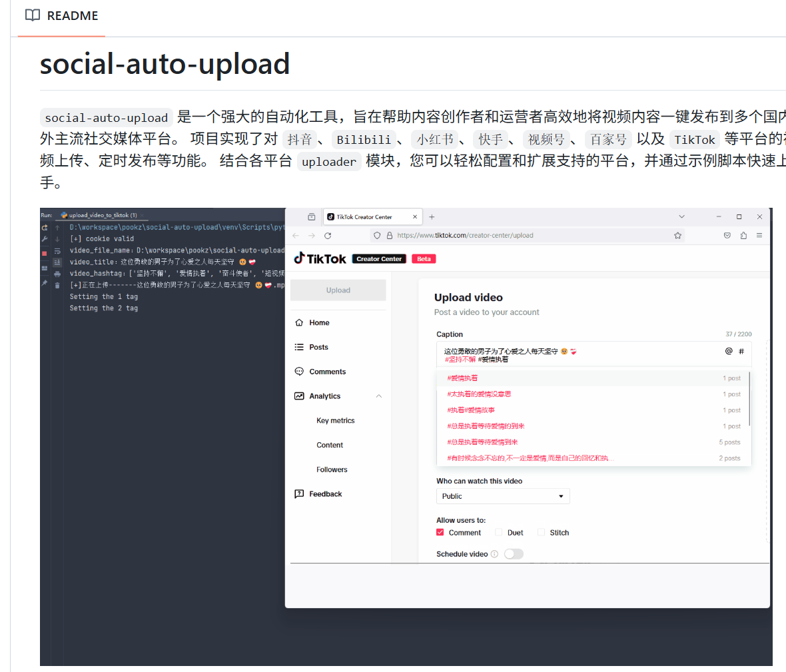786x672 pixels.
Task: Open Home in TikTok sidebar
Action: pyautogui.click(x=319, y=323)
